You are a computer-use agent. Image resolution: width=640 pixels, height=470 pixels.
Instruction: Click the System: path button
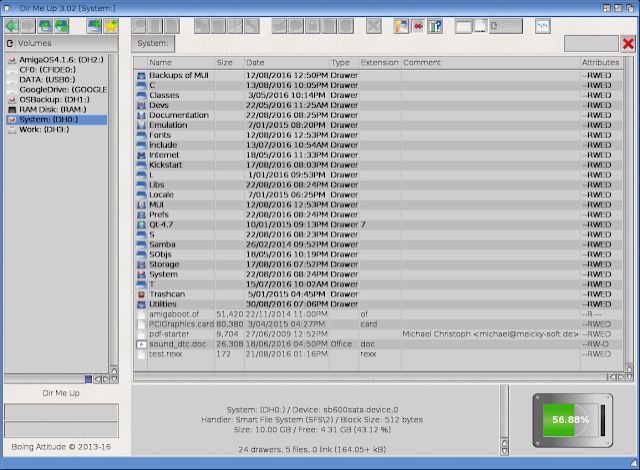click(x=155, y=44)
